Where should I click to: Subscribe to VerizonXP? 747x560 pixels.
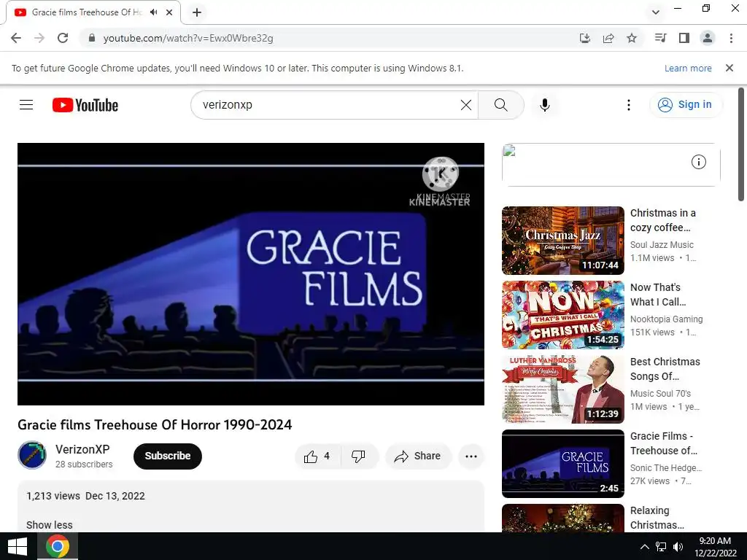pos(168,456)
